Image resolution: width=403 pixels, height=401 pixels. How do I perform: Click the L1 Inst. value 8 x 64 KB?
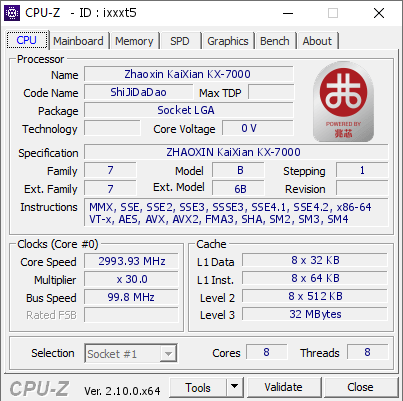click(x=315, y=278)
